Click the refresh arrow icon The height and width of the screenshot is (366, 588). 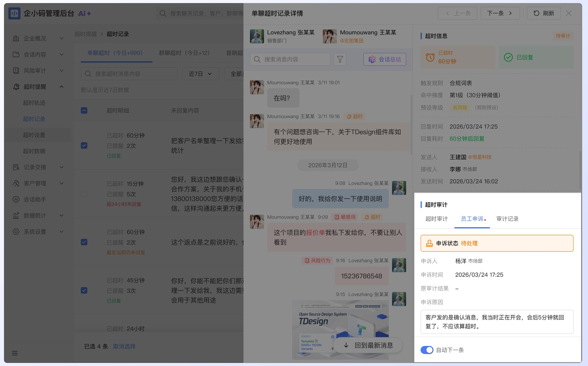[536, 13]
